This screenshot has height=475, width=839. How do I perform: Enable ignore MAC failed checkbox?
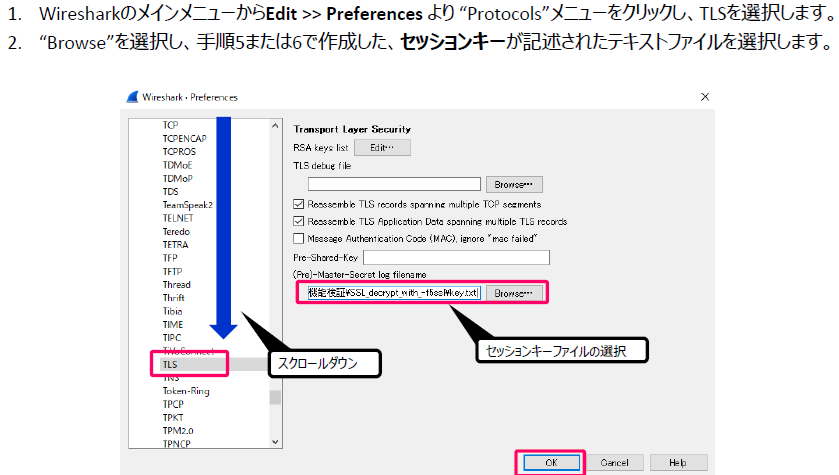coord(299,239)
